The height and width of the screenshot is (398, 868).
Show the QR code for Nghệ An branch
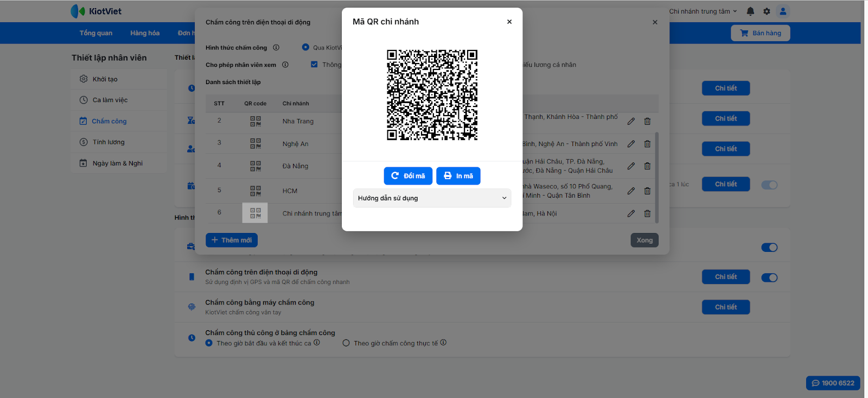[256, 143]
